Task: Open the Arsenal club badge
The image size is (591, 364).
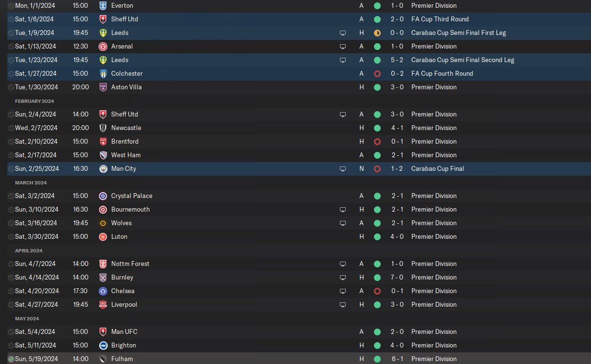Action: point(103,47)
